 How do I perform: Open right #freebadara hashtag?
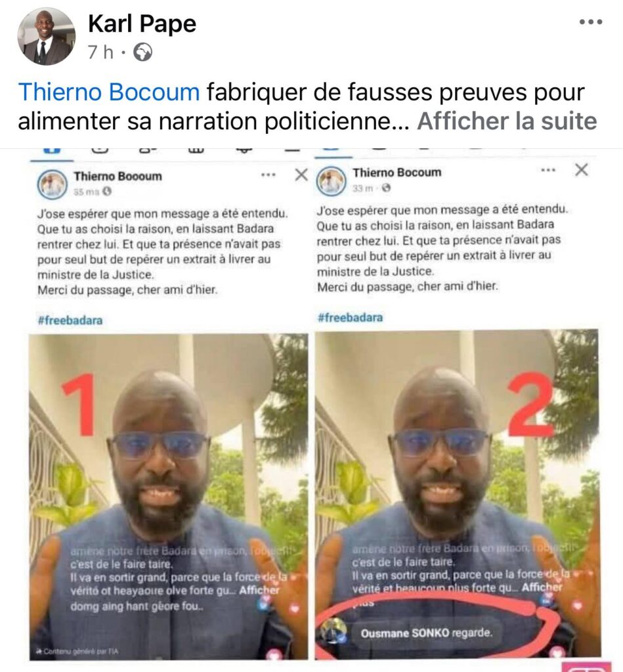click(x=351, y=318)
